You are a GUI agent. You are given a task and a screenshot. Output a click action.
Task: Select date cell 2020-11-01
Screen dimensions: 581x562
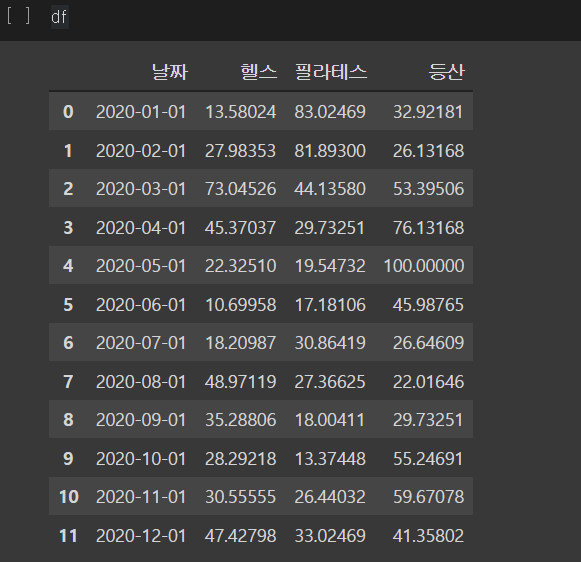click(141, 497)
